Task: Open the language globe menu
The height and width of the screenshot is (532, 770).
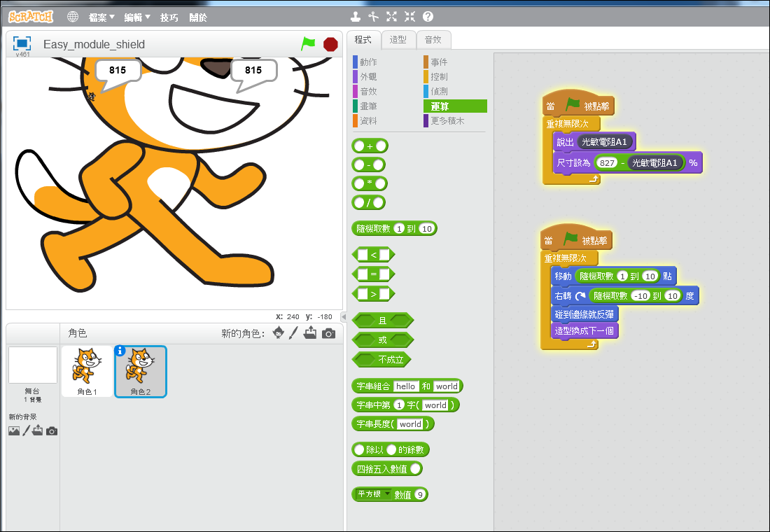Action: (x=73, y=17)
